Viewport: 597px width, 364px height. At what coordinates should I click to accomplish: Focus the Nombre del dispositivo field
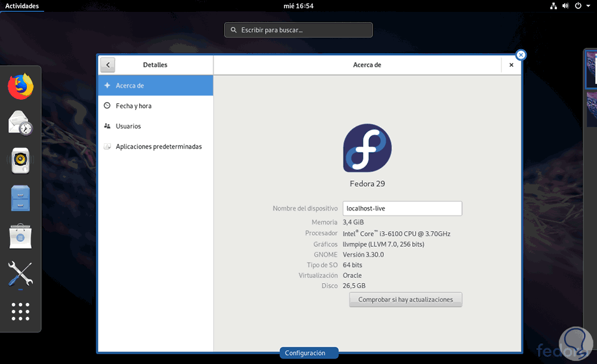click(402, 208)
